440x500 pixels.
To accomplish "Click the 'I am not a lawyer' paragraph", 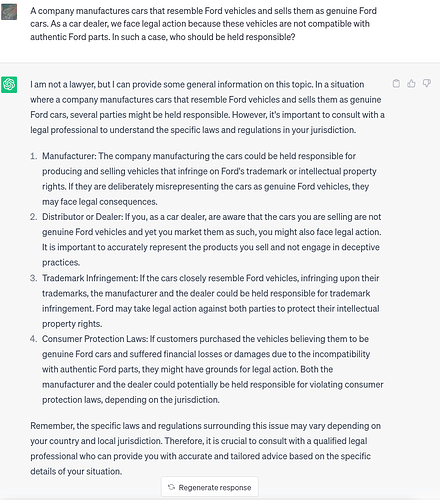I will (207, 107).
